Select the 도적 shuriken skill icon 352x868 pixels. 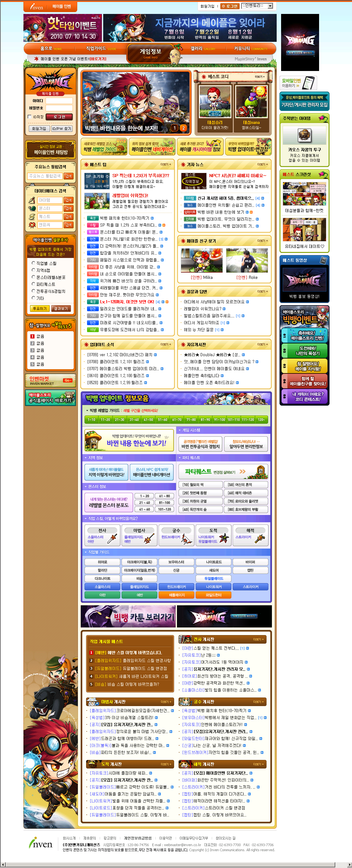tap(224, 538)
